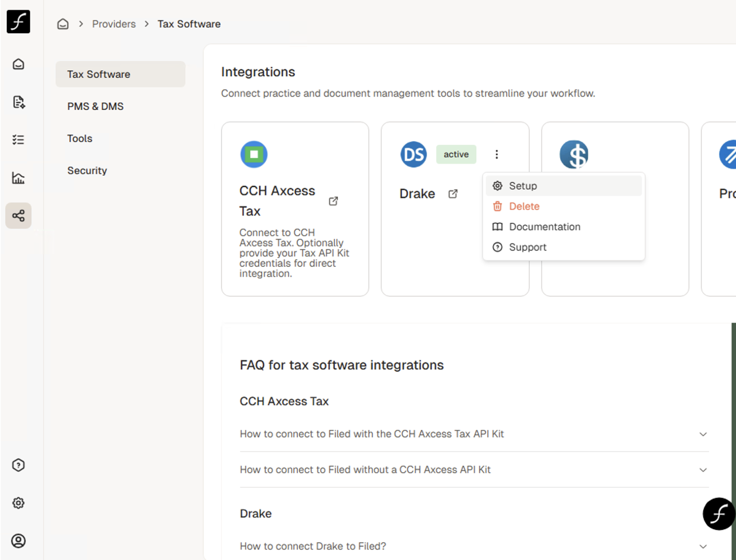This screenshot has width=736, height=560.
Task: Expand How to connect Drake to Filed
Action: [474, 546]
